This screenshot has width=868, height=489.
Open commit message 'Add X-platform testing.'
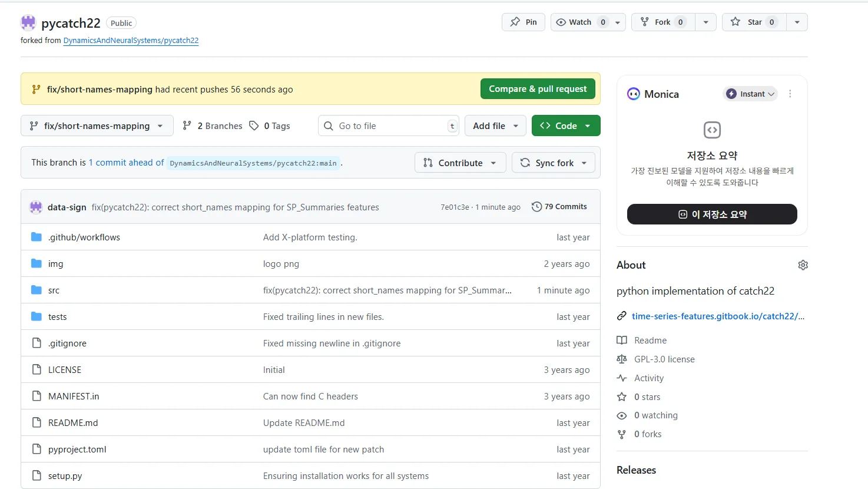pos(310,237)
